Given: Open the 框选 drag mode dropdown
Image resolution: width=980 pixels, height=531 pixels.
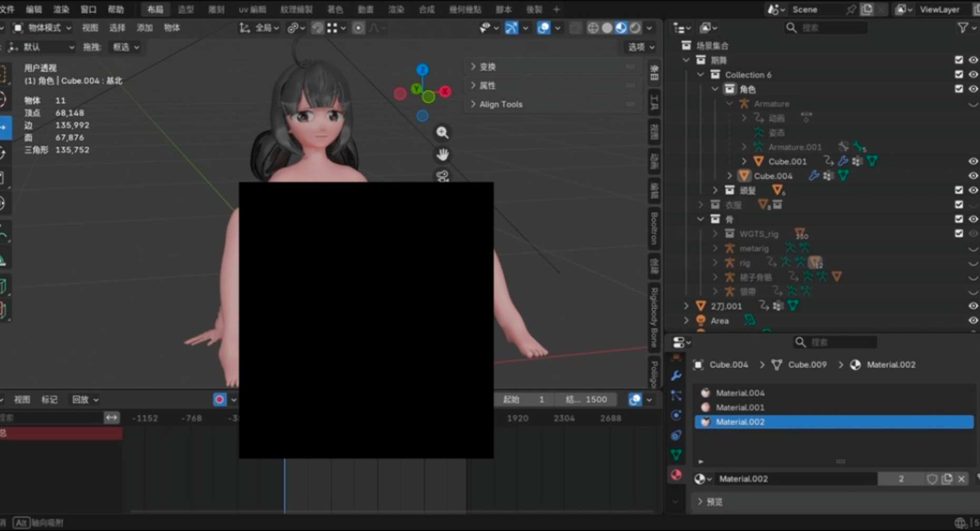Looking at the screenshot, I should click(x=125, y=47).
